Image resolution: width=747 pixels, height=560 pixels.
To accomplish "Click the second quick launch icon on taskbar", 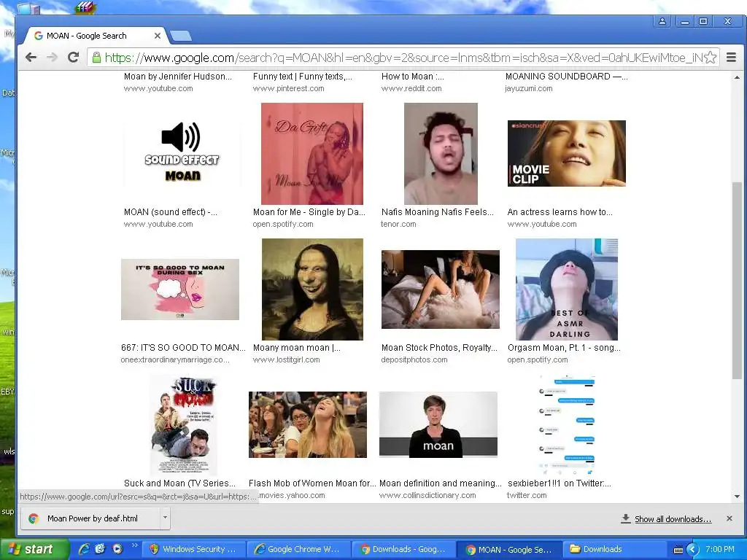I will pyautogui.click(x=100, y=549).
